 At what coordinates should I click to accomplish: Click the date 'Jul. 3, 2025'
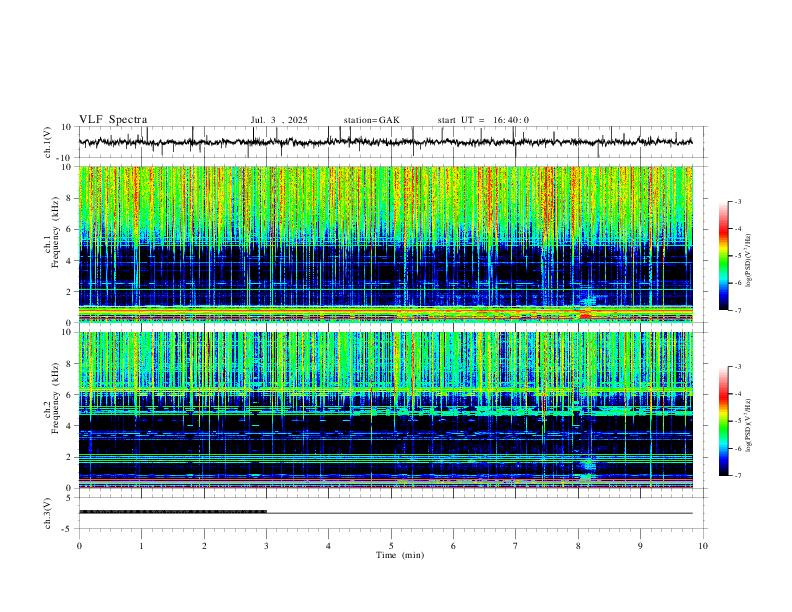coord(279,120)
